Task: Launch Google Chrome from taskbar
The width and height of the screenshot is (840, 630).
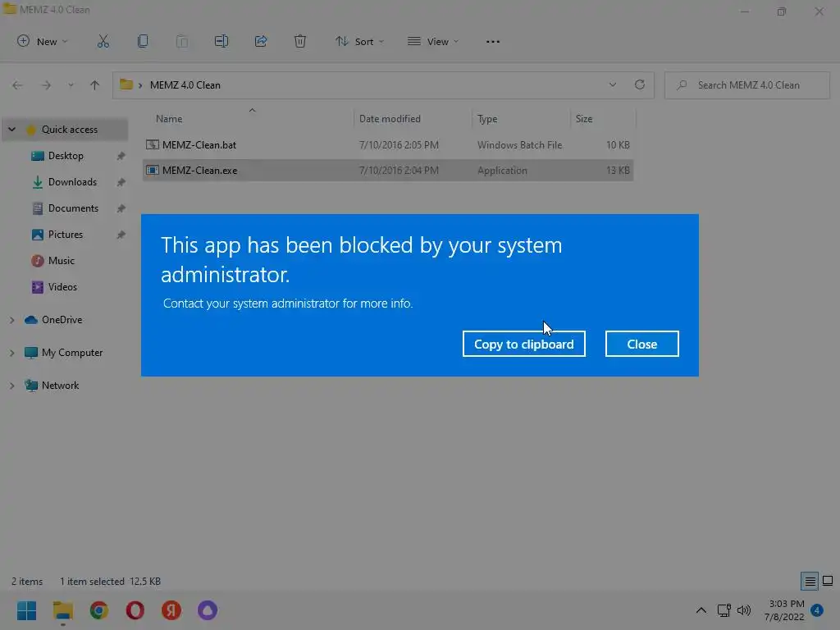Action: [x=98, y=610]
